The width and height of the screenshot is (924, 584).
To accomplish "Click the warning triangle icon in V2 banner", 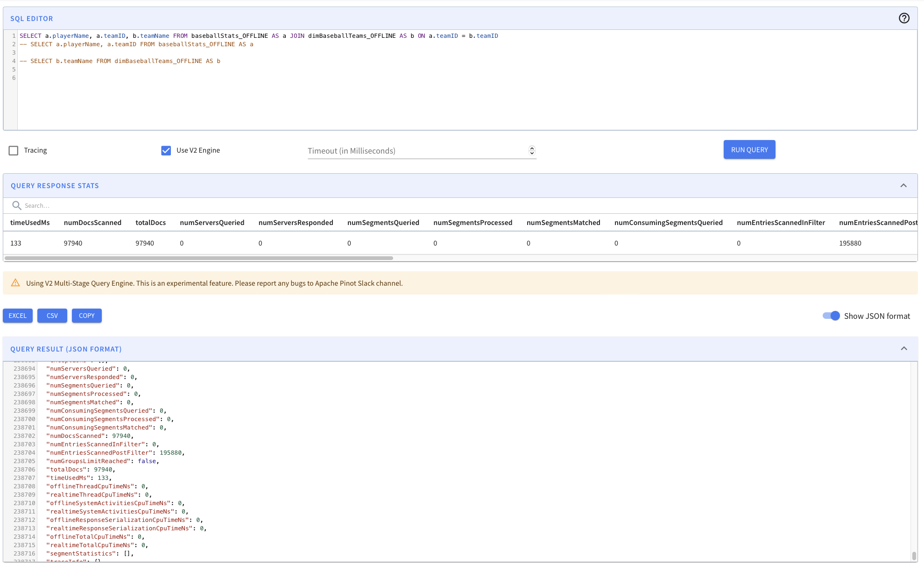I will 15,283.
